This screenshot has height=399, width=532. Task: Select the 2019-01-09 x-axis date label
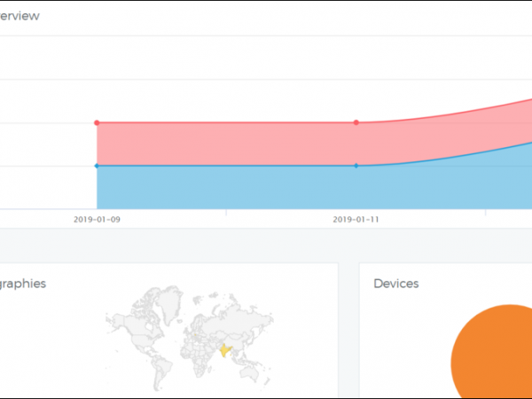coord(97,218)
